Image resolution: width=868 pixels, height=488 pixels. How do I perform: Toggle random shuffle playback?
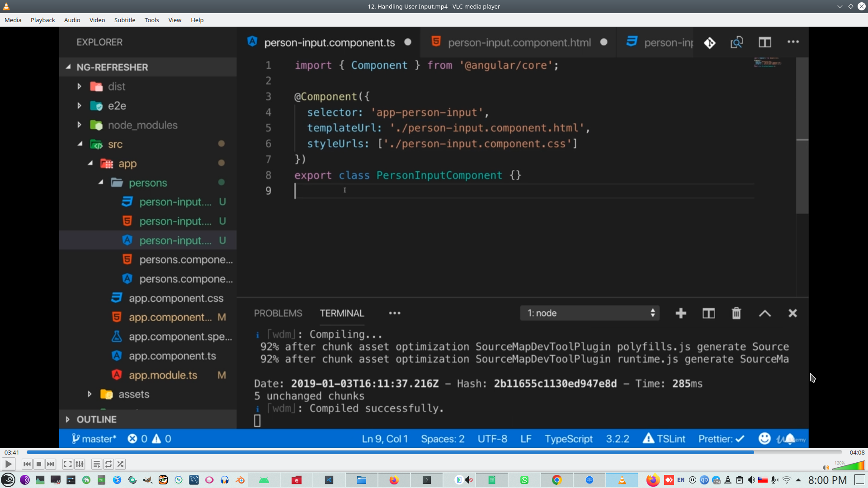pos(120,464)
